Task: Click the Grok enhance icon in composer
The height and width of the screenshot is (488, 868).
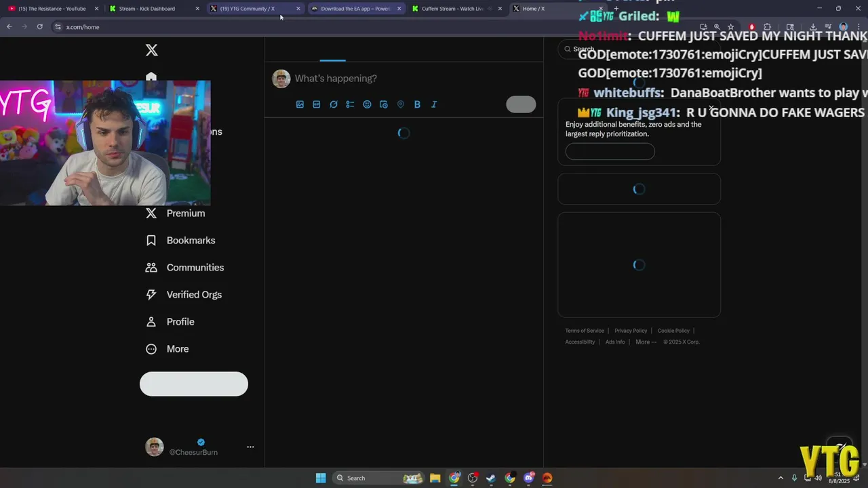Action: 334,104
